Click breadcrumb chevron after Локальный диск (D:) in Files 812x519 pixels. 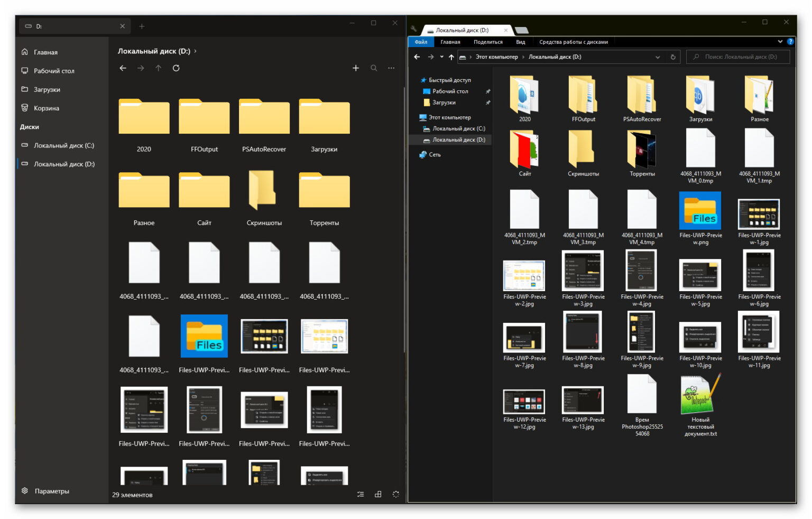196,51
